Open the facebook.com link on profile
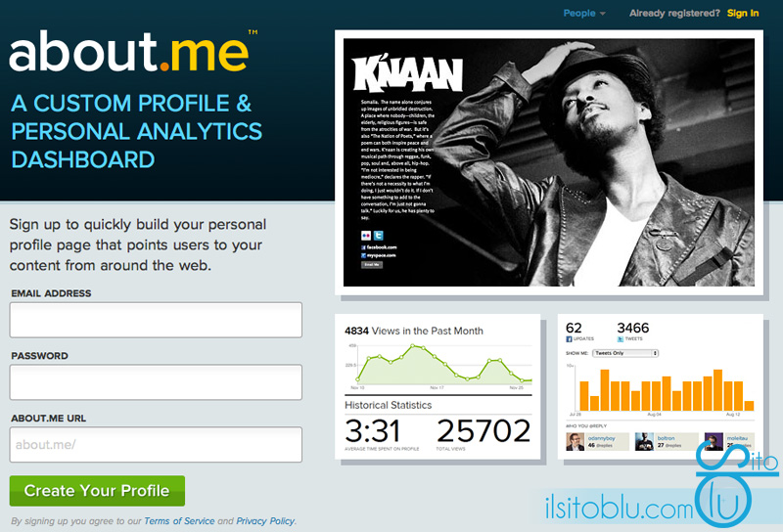The height and width of the screenshot is (532, 783). (x=379, y=247)
